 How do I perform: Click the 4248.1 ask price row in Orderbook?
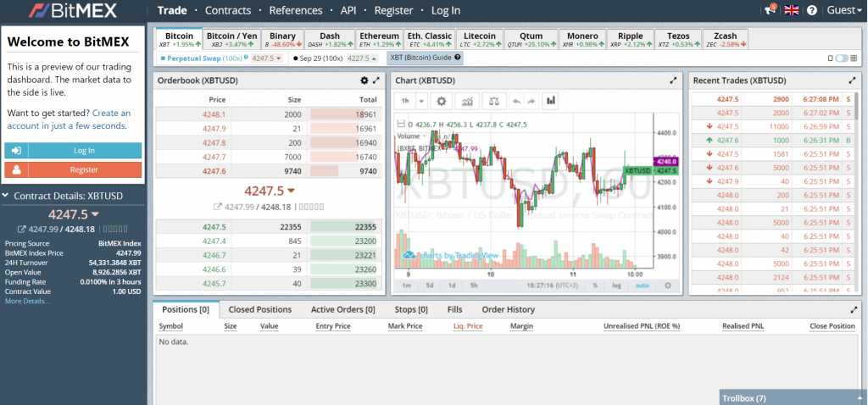pos(269,114)
